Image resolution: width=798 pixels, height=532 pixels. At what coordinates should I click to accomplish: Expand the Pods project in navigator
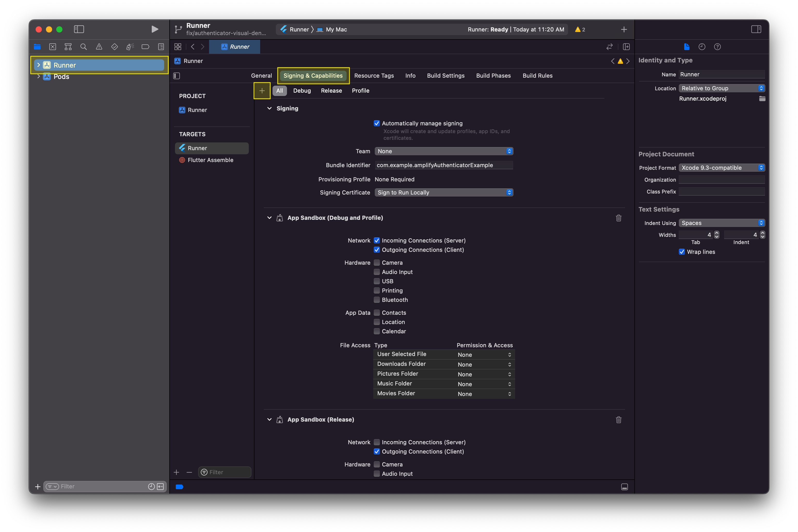pyautogui.click(x=38, y=77)
